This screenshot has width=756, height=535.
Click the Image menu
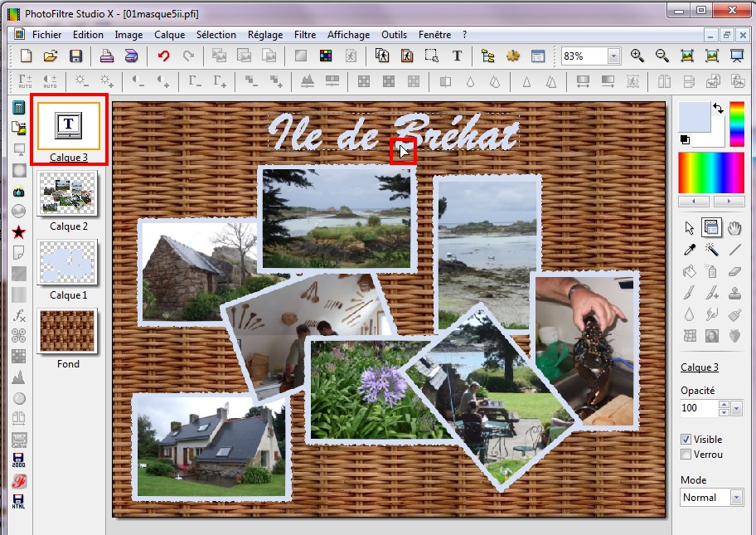[128, 35]
